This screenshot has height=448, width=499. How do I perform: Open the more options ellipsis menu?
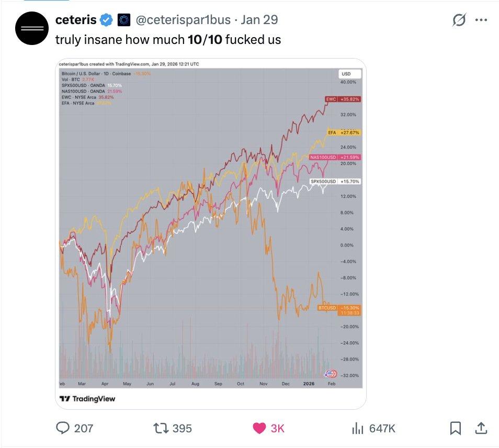coord(481,20)
